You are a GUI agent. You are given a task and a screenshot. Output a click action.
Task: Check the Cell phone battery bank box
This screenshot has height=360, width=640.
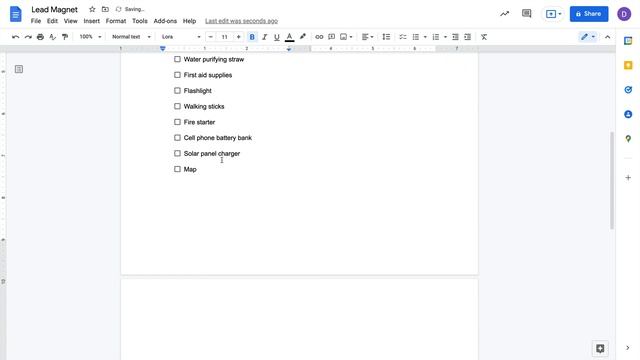click(177, 138)
